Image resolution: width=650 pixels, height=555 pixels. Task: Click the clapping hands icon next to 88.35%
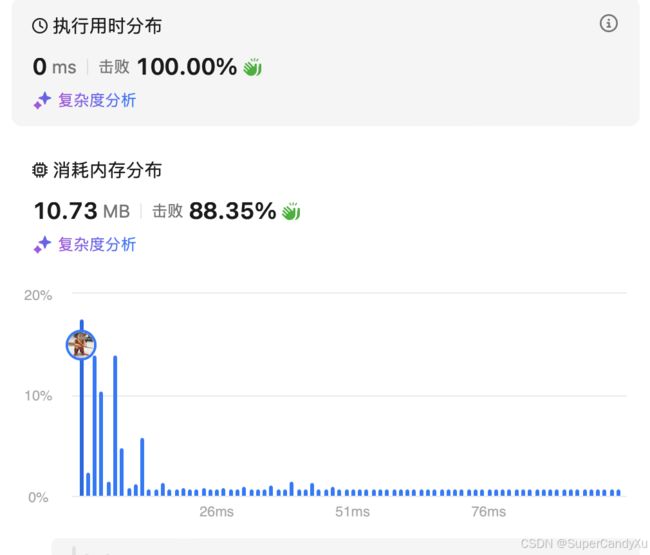(291, 211)
